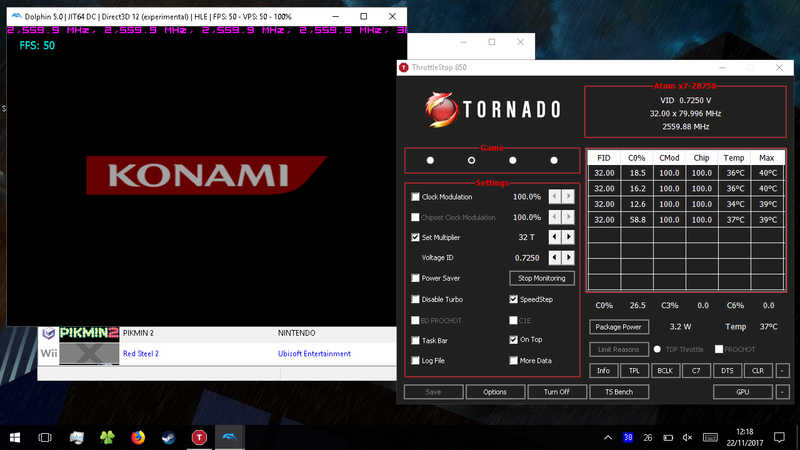Click the minus button beside GPU
This screenshot has width=800, height=450.
pyautogui.click(x=782, y=392)
